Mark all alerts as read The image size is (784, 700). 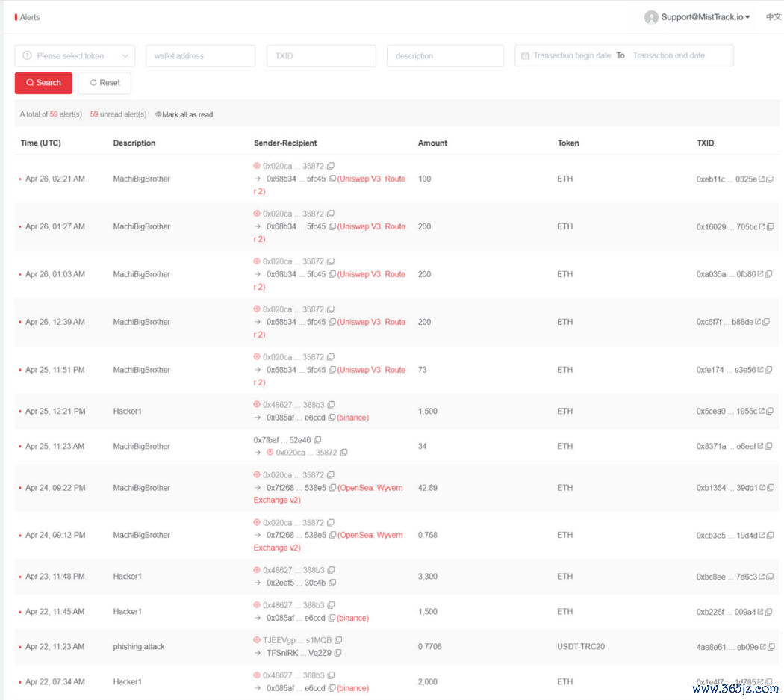coord(187,114)
